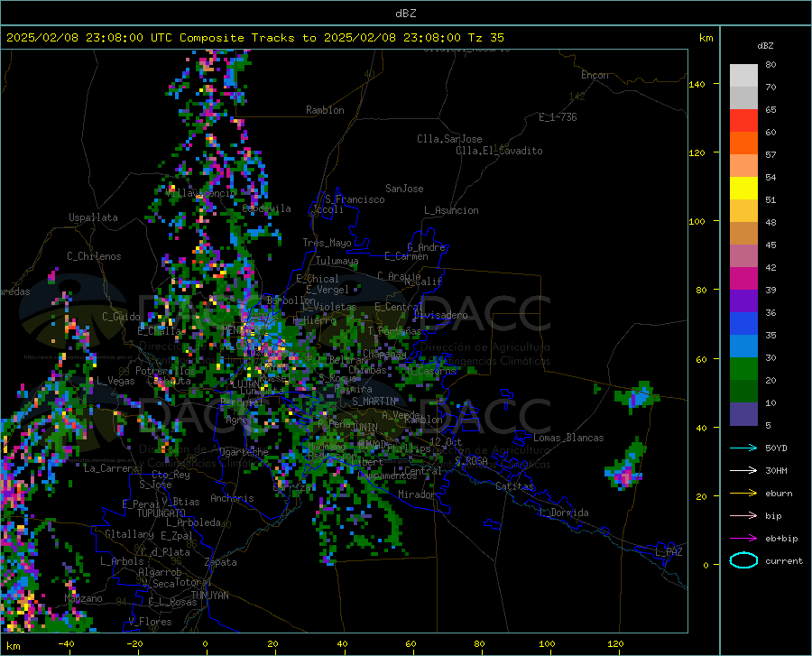
Task: Click the Capdevila place label
Action: click(266, 208)
